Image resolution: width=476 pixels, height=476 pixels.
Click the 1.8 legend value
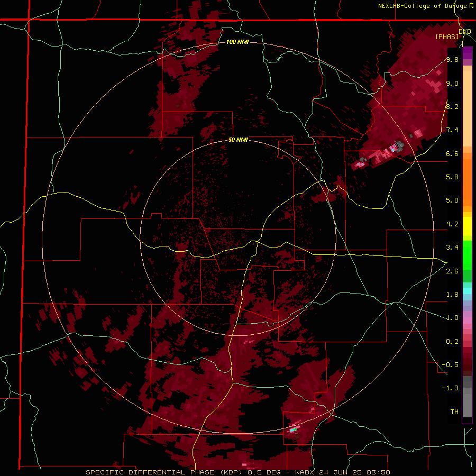[x=452, y=295]
